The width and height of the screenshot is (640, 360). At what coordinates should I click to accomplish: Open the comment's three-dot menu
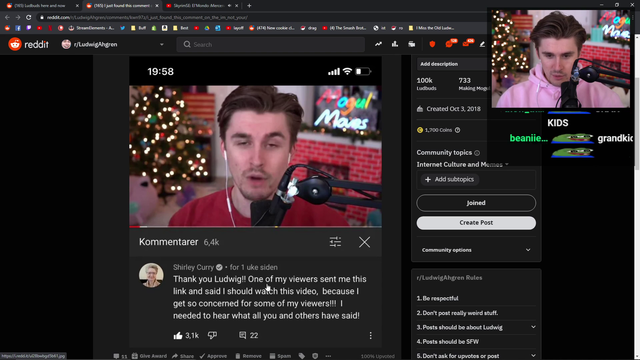pyautogui.click(x=370, y=336)
